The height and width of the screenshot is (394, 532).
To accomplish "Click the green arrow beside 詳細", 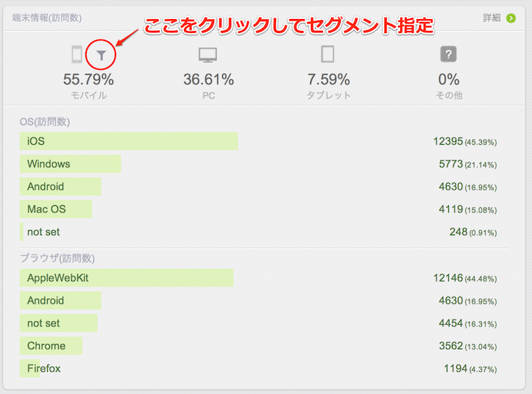I will coord(511,17).
